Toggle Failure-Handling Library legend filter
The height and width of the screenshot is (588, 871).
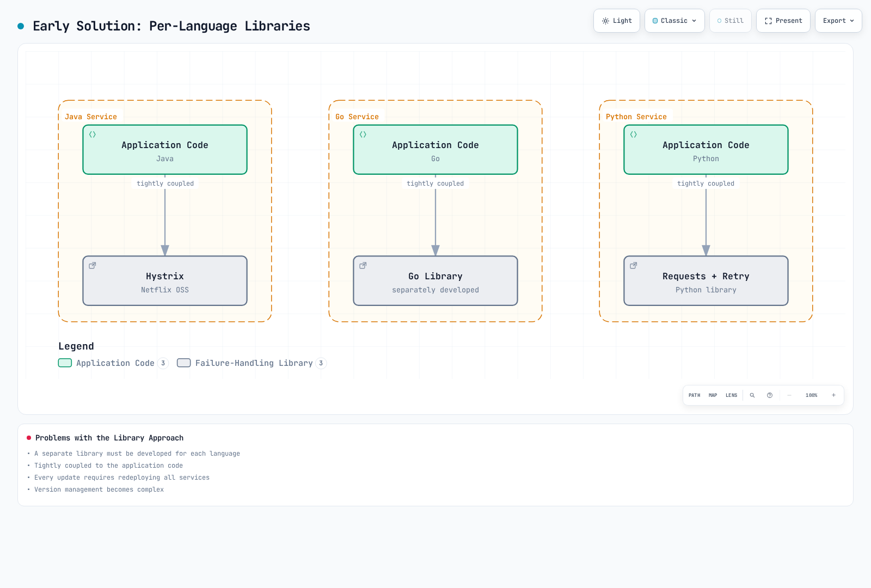pyautogui.click(x=252, y=363)
